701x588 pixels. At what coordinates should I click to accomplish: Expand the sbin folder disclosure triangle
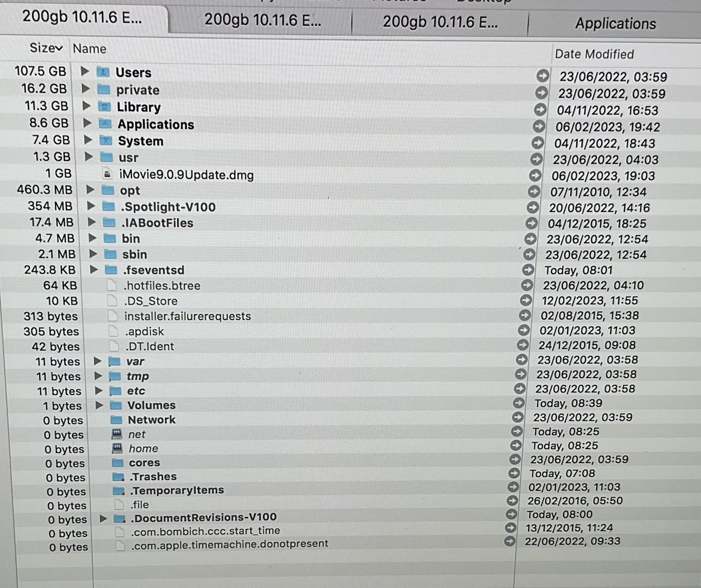(x=93, y=254)
